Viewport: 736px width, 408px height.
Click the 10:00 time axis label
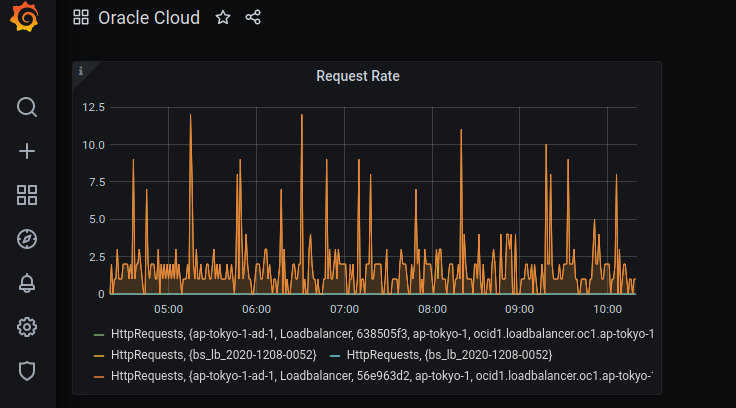(x=607, y=309)
